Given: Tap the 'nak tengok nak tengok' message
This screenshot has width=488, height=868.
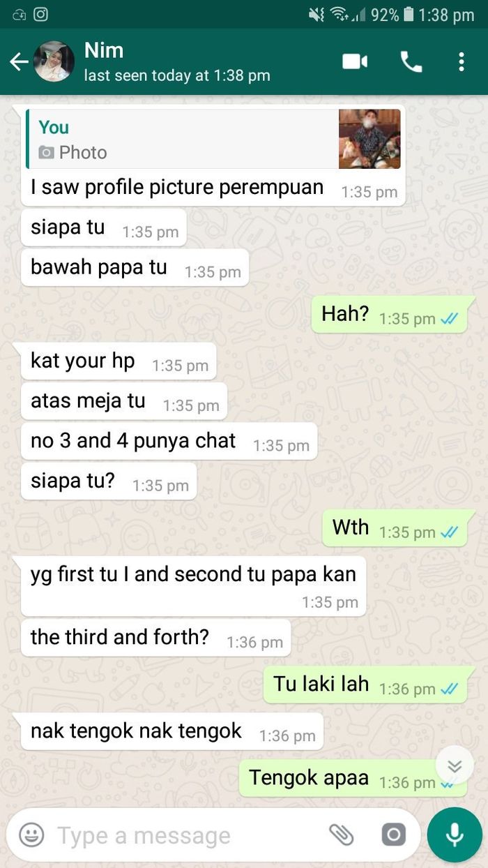Looking at the screenshot, I should 172,731.
